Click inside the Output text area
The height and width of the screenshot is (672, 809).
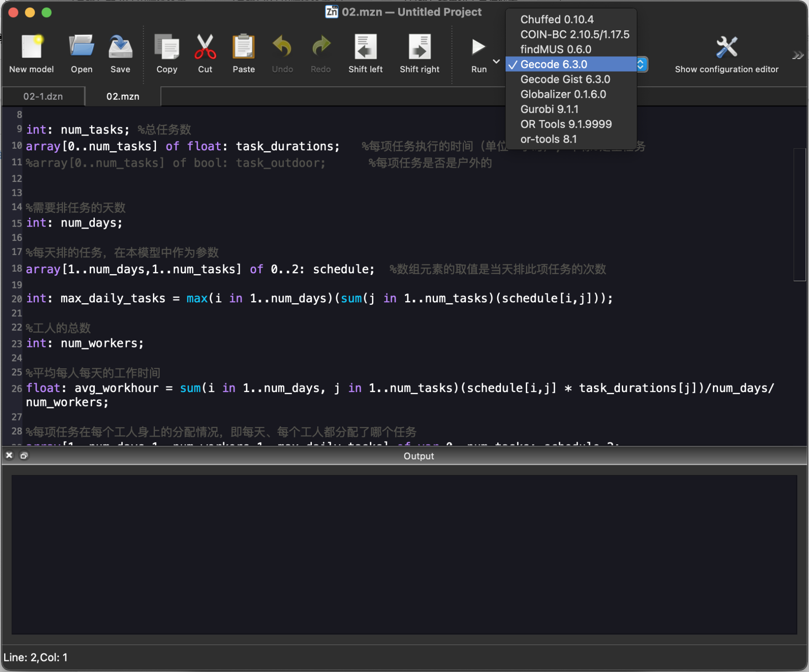[404, 555]
